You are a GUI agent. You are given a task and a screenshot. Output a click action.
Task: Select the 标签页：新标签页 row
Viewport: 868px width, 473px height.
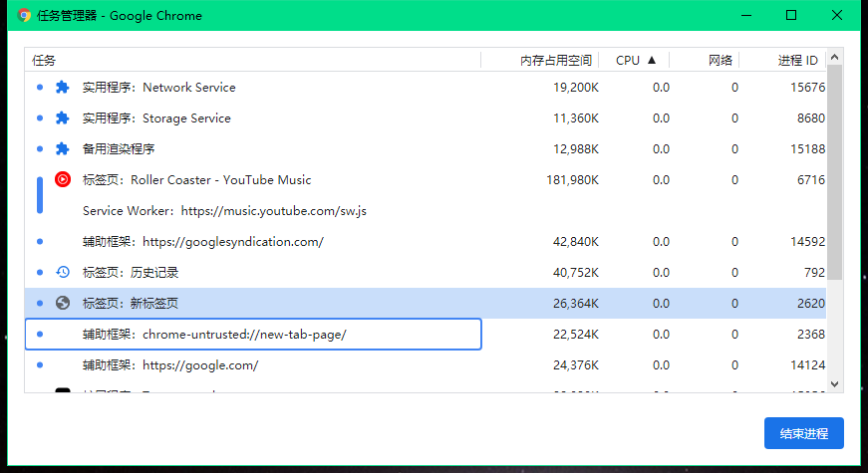(426, 303)
